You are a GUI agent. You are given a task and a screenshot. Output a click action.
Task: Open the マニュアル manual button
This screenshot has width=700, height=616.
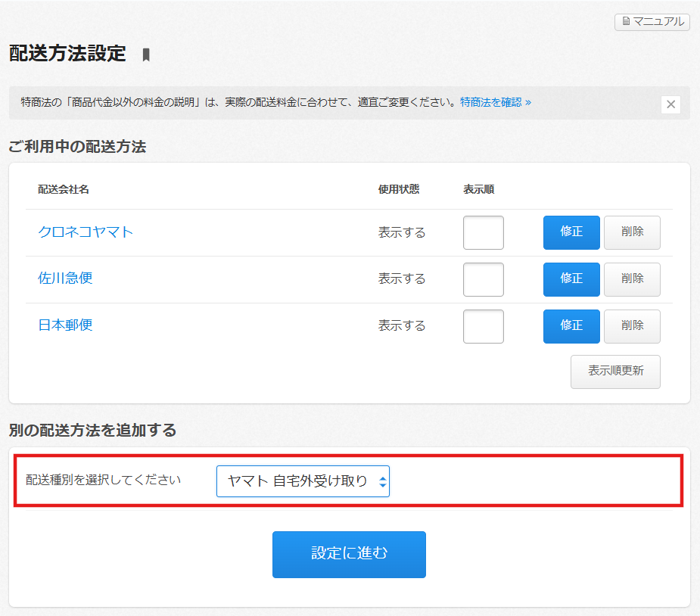pos(652,22)
